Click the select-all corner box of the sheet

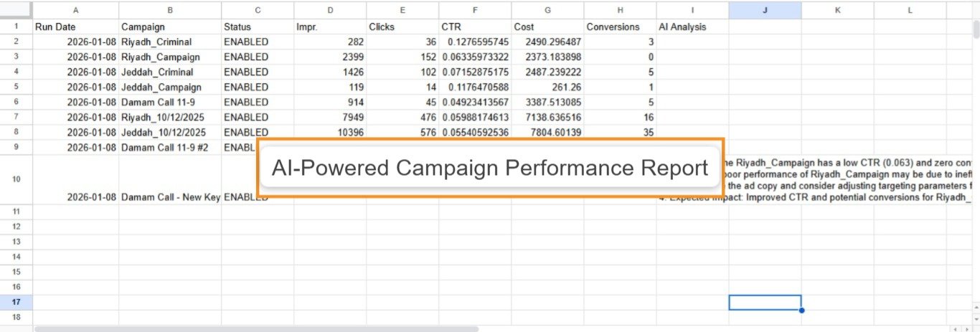16,10
